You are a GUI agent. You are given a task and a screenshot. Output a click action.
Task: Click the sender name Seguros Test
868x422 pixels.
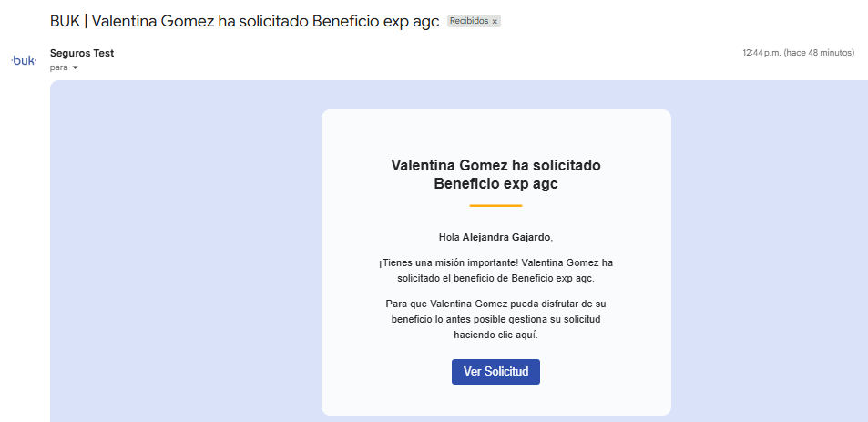coord(82,53)
